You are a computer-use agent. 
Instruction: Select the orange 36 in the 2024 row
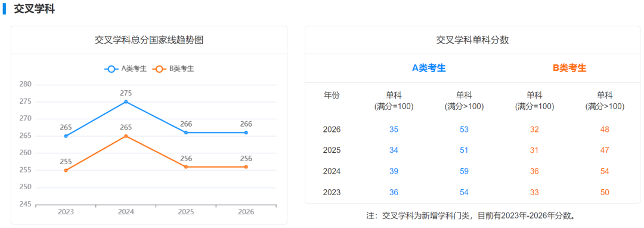coord(534,171)
